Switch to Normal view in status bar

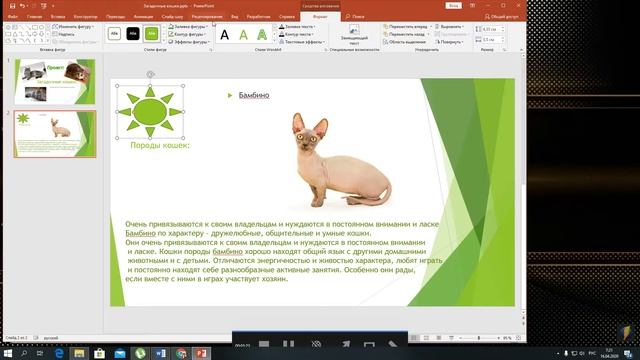point(414,338)
